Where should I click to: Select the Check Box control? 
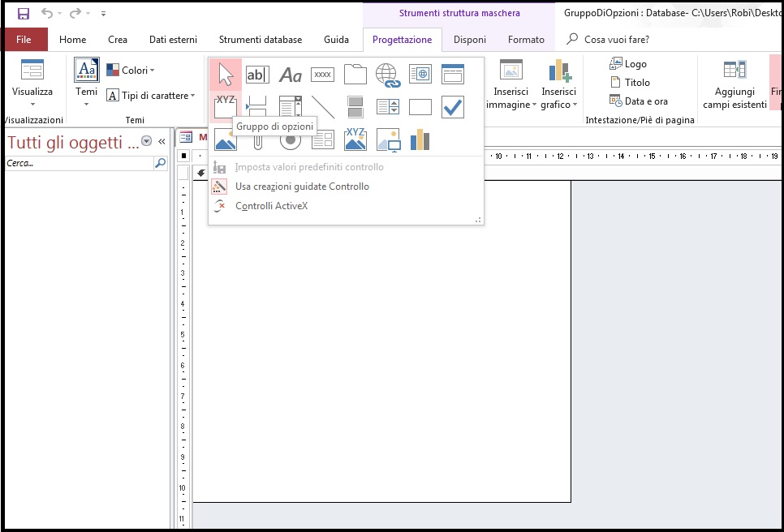click(453, 106)
